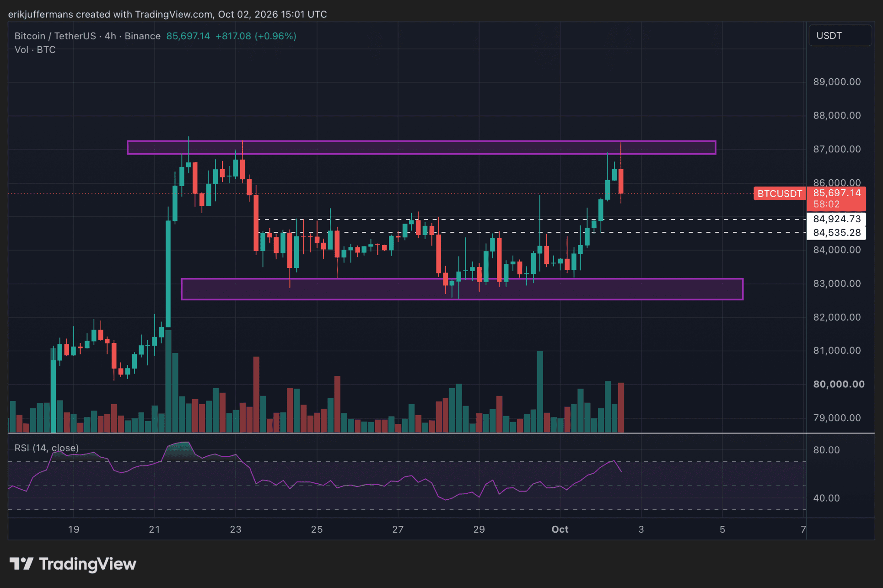
Task: Click the 84,924.73 price axis label
Action: point(837,219)
